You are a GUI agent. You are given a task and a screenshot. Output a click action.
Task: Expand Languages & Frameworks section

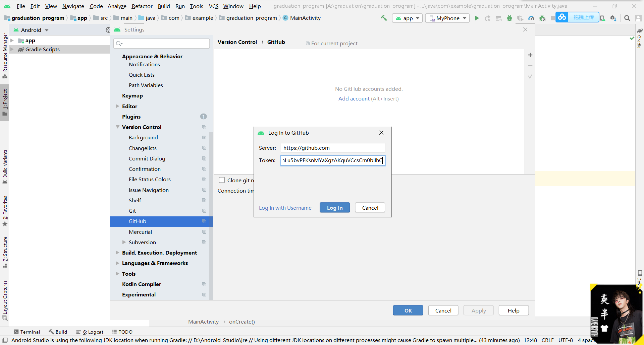pos(117,263)
